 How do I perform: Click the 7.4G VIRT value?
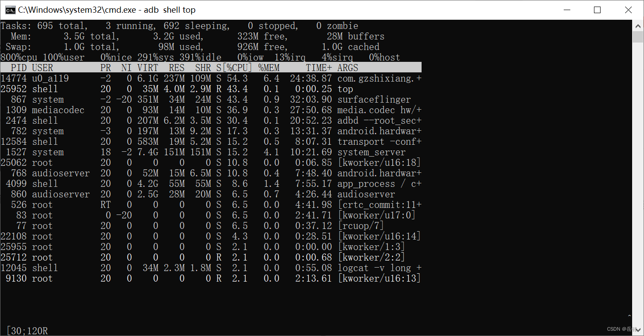[x=148, y=152]
